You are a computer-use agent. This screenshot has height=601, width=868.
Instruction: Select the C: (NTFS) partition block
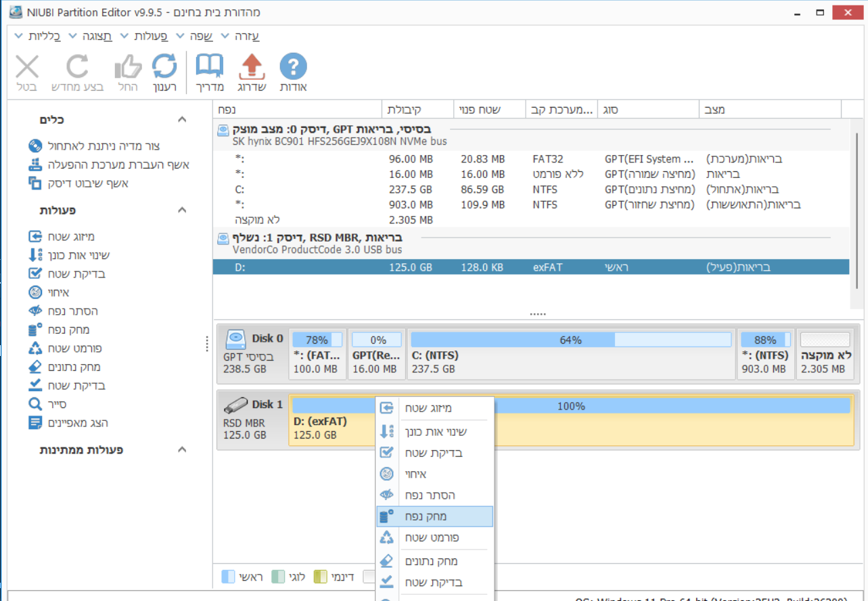click(x=570, y=354)
